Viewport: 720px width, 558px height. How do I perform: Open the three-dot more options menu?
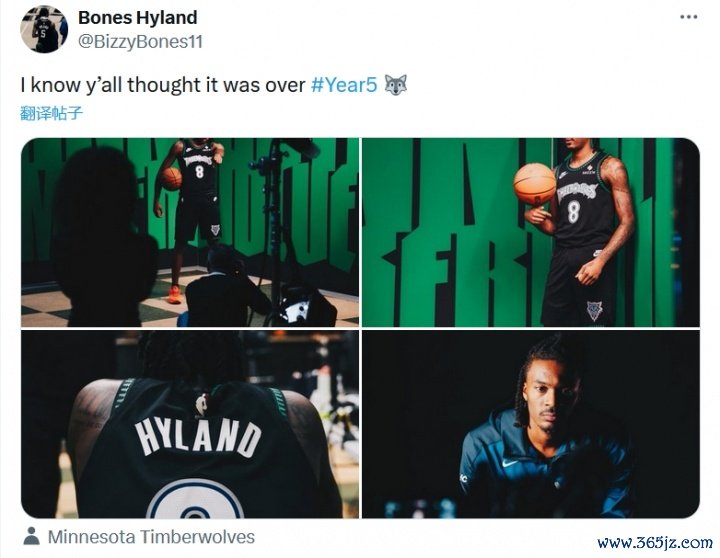[689, 17]
